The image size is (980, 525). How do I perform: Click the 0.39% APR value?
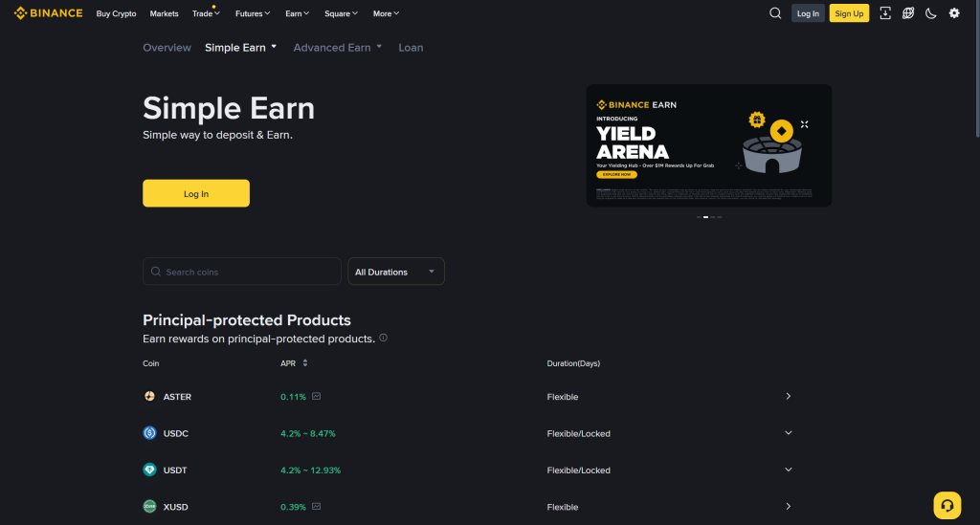(x=293, y=507)
